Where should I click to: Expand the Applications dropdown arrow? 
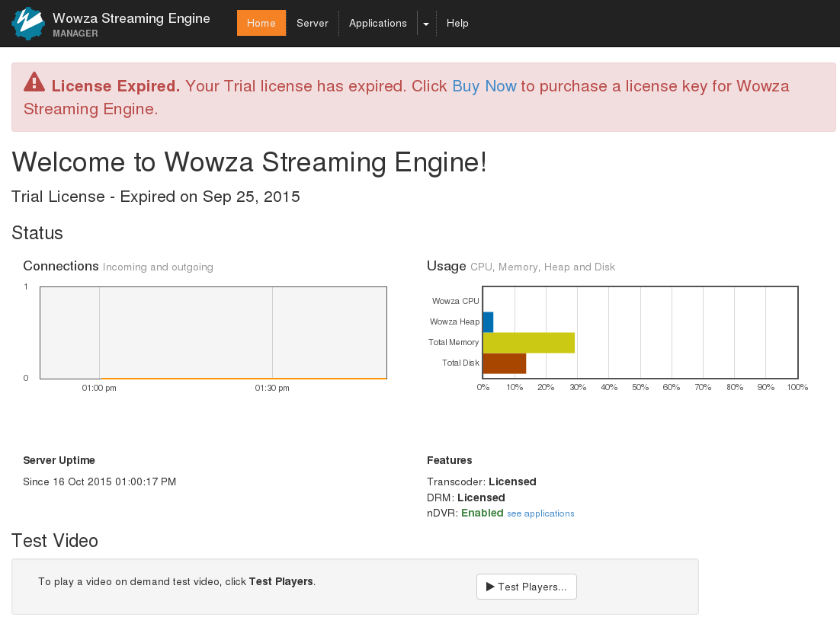pyautogui.click(x=426, y=24)
